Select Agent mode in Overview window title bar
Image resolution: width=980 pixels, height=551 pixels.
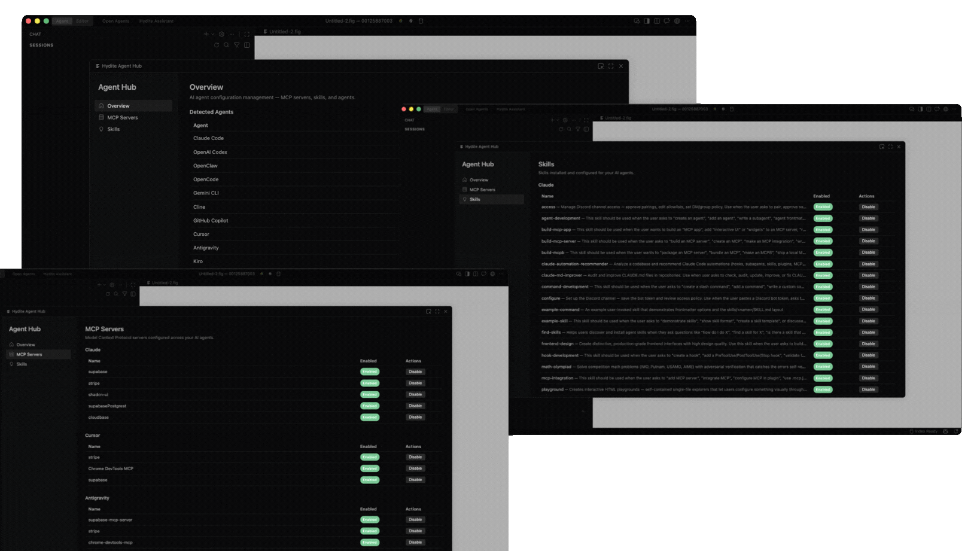pos(62,21)
